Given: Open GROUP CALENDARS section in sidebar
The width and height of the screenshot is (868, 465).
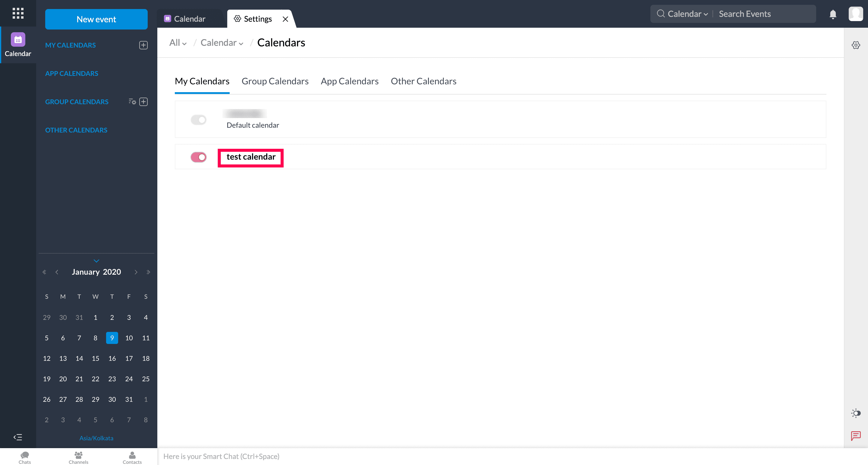Looking at the screenshot, I should point(77,102).
